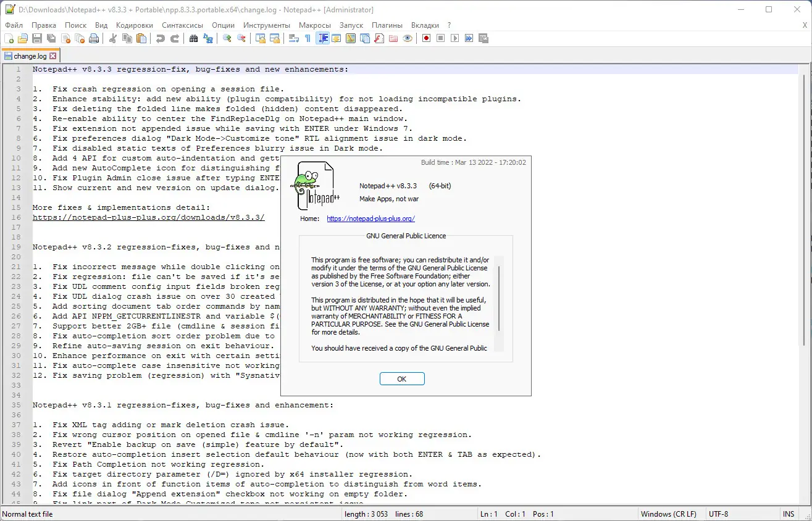Show the Document Map panel icon

pos(351,38)
